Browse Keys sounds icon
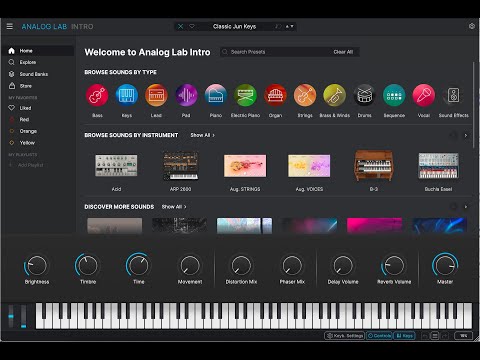The height and width of the screenshot is (360, 480). point(127,95)
